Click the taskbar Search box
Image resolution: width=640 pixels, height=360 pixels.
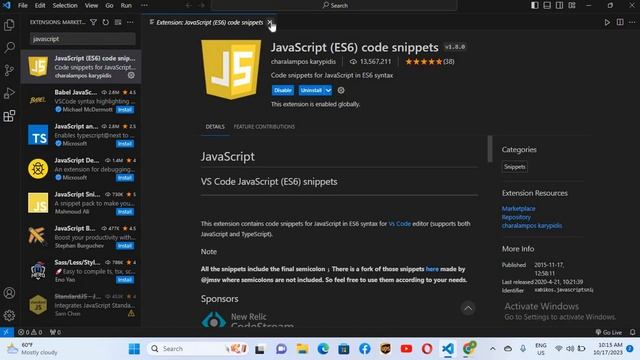tap(198, 349)
